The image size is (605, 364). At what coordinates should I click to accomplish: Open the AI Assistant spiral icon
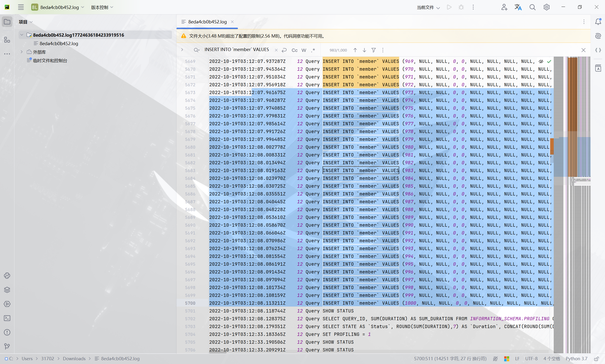click(598, 36)
